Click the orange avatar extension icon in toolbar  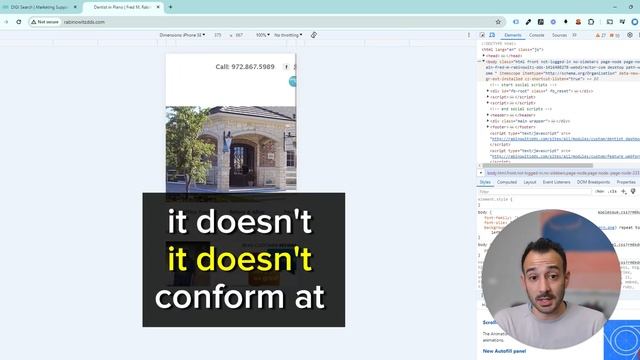coord(578,22)
